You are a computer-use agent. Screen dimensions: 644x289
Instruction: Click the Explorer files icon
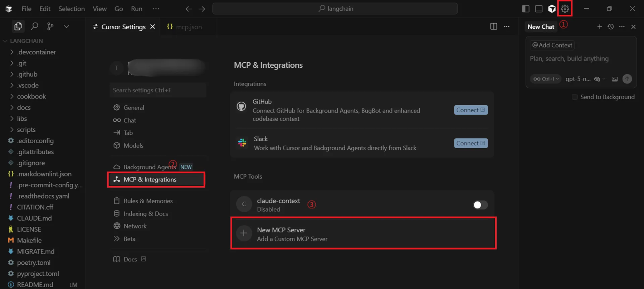(18, 26)
